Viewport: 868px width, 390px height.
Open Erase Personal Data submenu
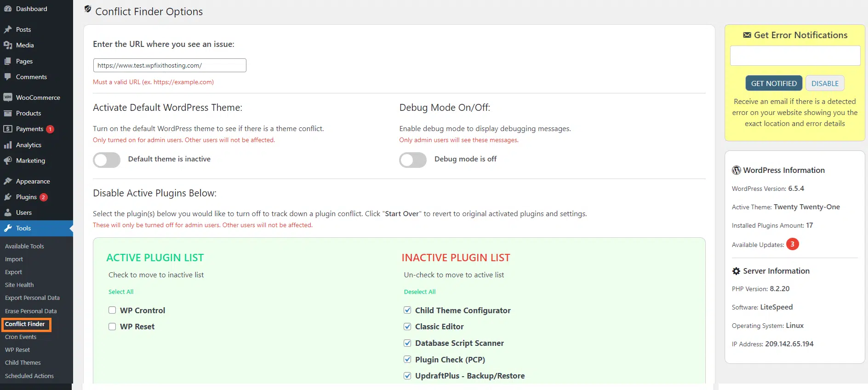31,311
